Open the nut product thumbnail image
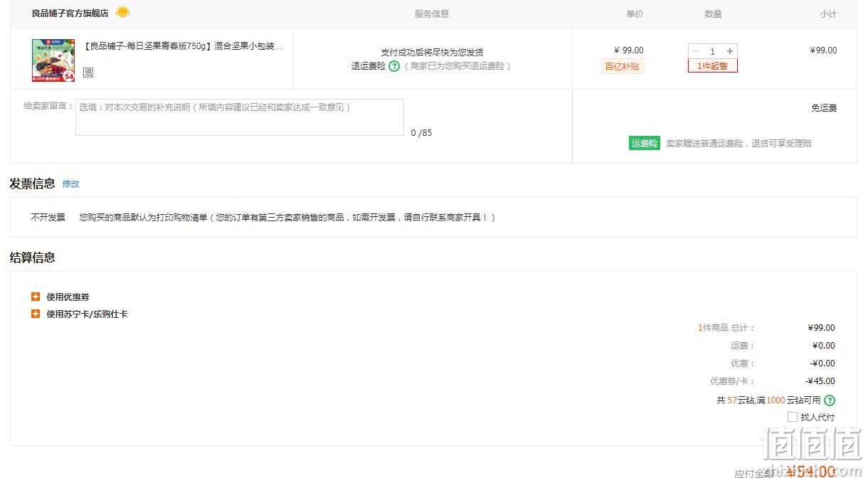 (x=53, y=60)
